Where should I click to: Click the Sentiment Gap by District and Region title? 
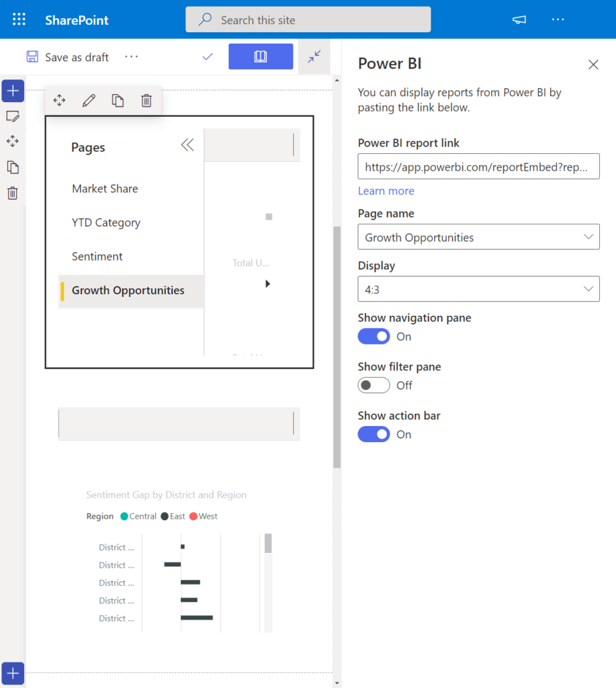pos(167,495)
